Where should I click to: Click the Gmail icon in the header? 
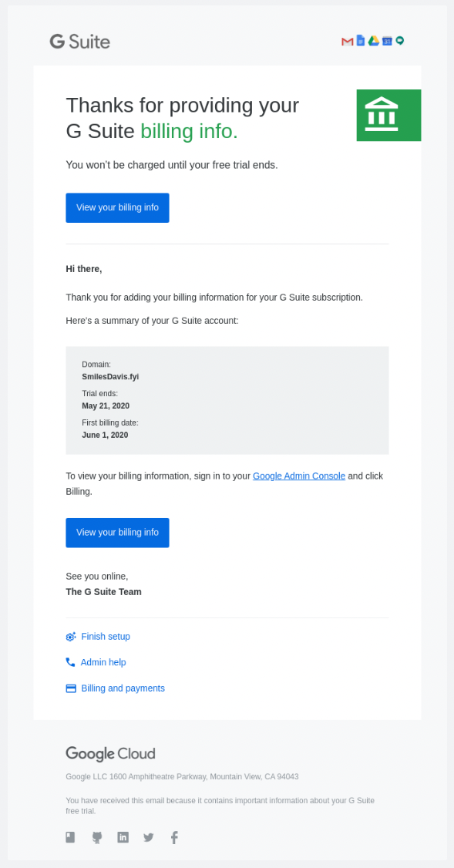pyautogui.click(x=347, y=42)
